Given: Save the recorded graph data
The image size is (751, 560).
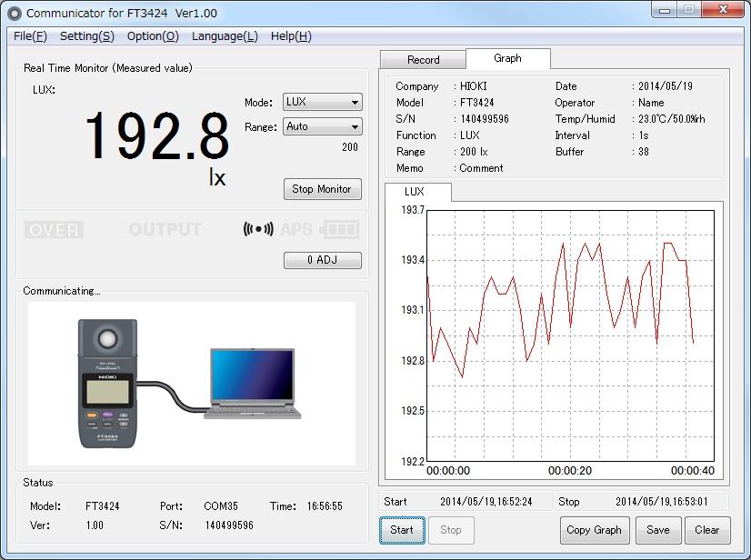Looking at the screenshot, I should click(658, 530).
